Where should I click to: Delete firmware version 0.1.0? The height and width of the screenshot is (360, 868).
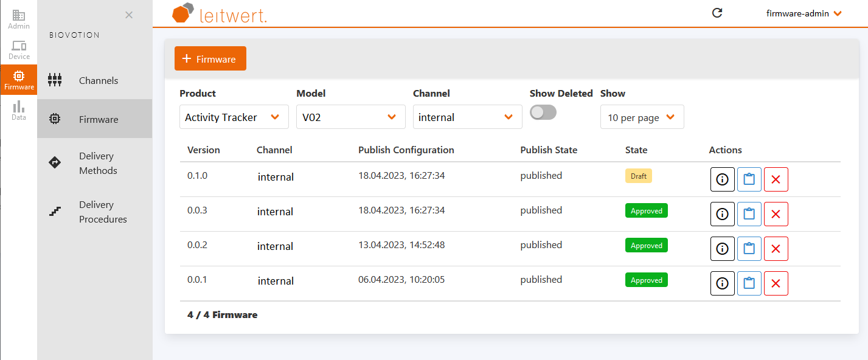[x=776, y=179]
